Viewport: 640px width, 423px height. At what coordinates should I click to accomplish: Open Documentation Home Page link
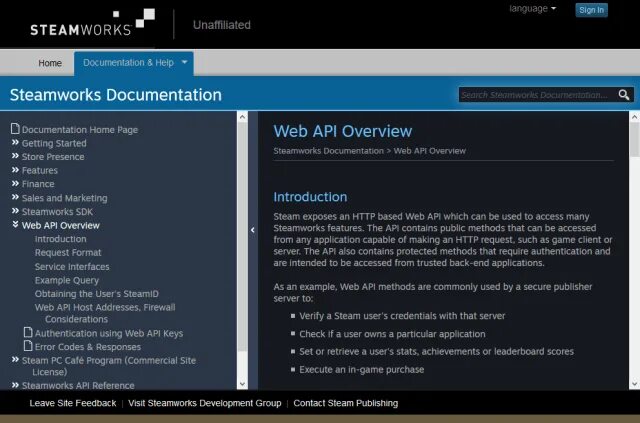pos(80,130)
